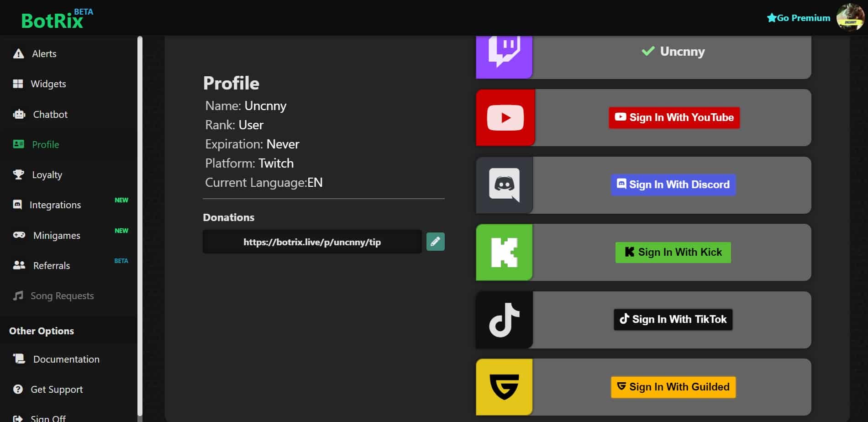Viewport: 868px width, 422px height.
Task: Open your profile avatar menu
Action: coord(850,18)
